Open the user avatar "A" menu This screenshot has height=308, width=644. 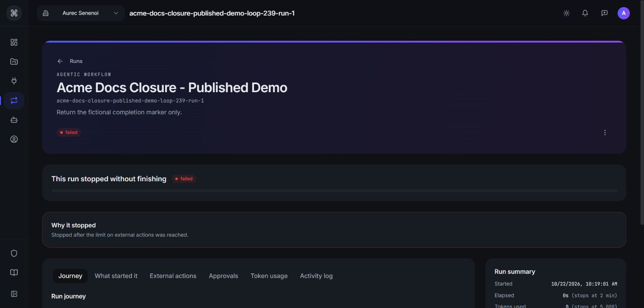click(623, 13)
